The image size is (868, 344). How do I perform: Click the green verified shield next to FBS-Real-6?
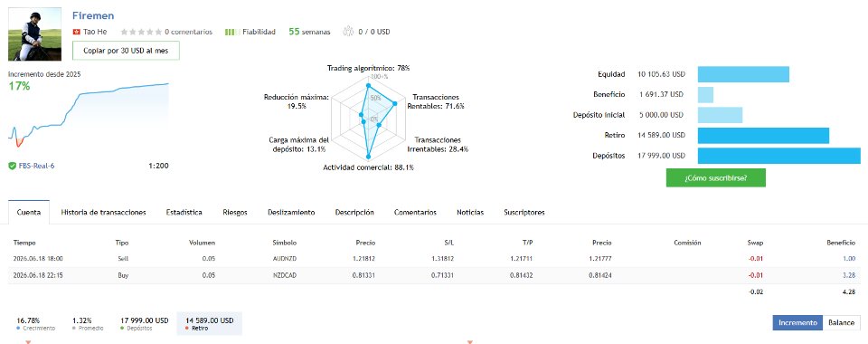point(12,166)
